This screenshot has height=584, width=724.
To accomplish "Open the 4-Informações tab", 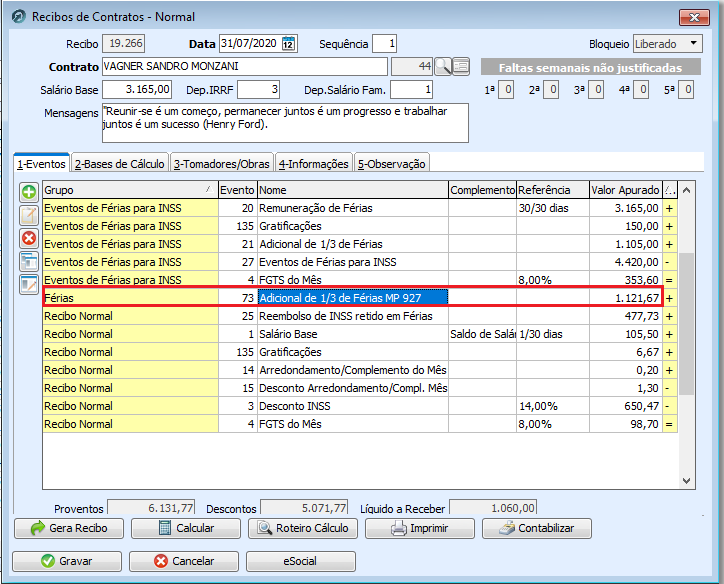I will (314, 164).
